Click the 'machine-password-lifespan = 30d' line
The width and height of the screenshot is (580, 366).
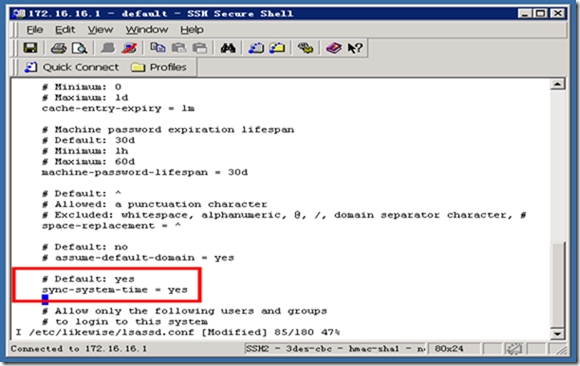click(145, 172)
